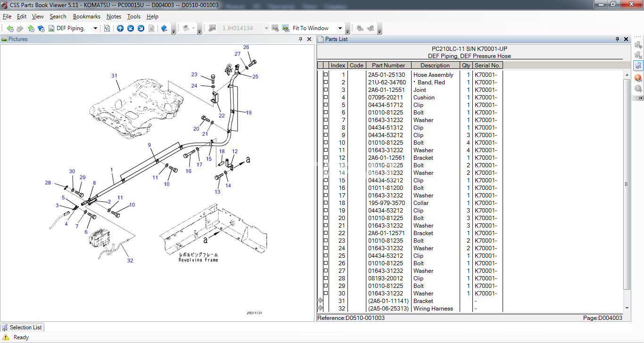The image size is (644, 343).
Task: Click the green up-arrow history icon
Action: 31,28
